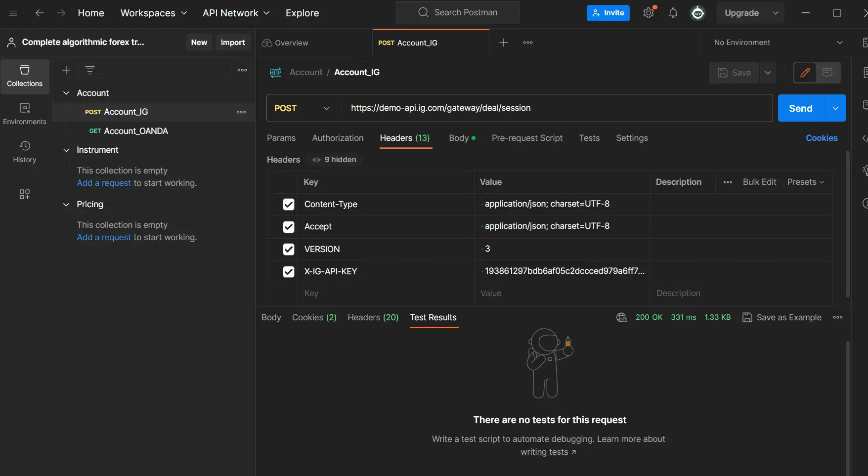868x476 pixels.
Task: Click the request URL field
Action: (557, 108)
